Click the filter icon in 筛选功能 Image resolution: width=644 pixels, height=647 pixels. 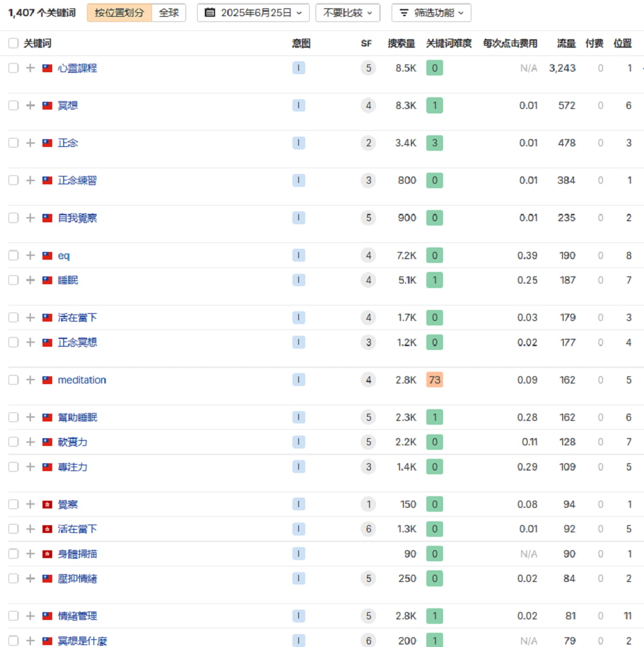[404, 13]
